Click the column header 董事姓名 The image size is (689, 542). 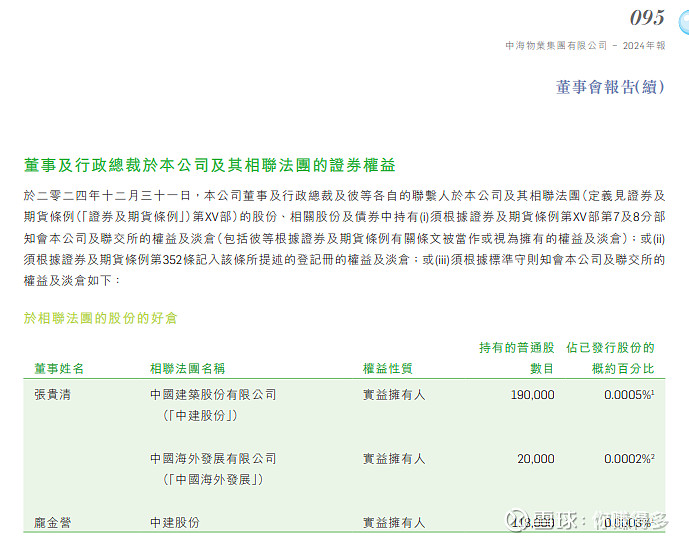[59, 368]
